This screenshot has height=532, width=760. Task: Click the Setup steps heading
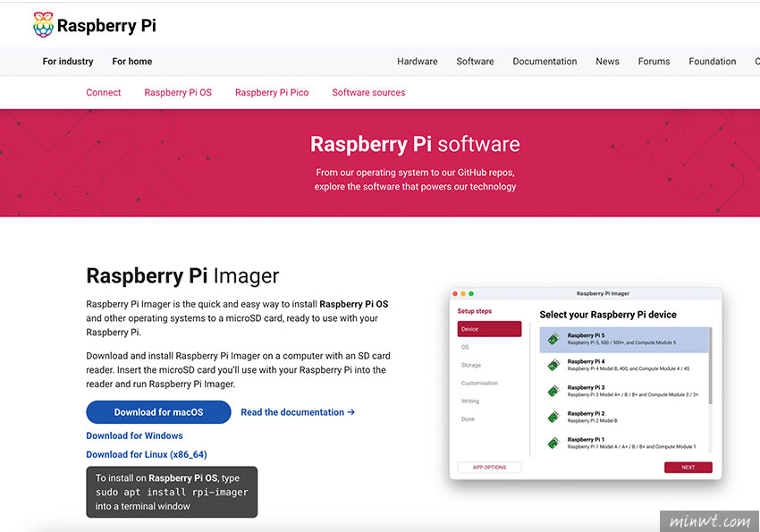[x=475, y=311]
